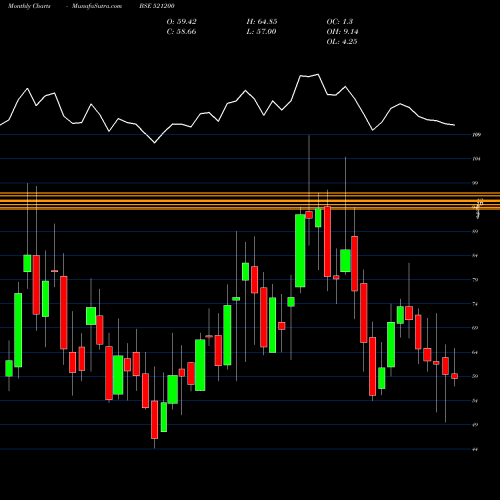The width and height of the screenshot is (500, 500).
Task: Click the peak of the white indicator line
Action: pos(317,74)
